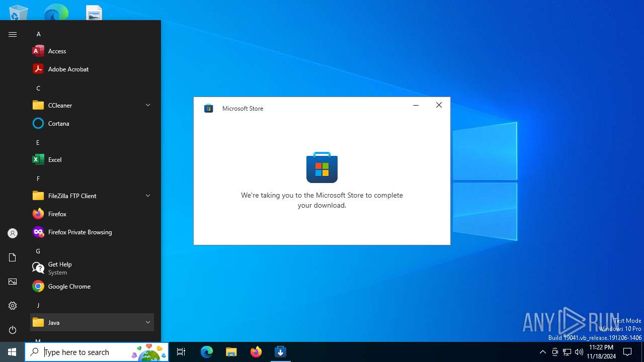Launch Firefox from the app list
644x362 pixels.
[x=92, y=214]
